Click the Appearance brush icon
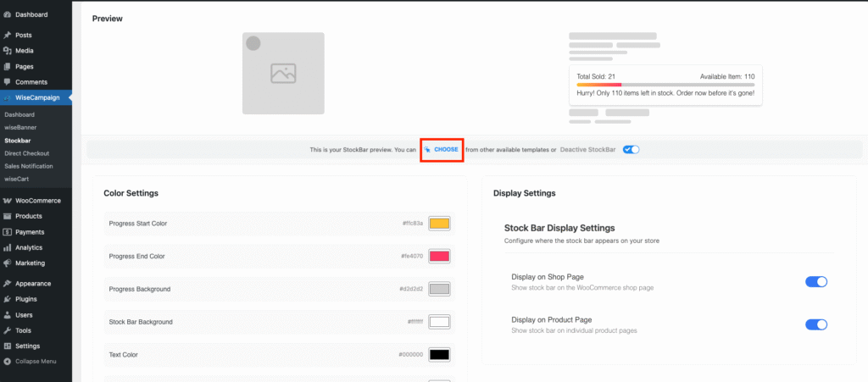Screen dimensions: 868x382 [7, 284]
